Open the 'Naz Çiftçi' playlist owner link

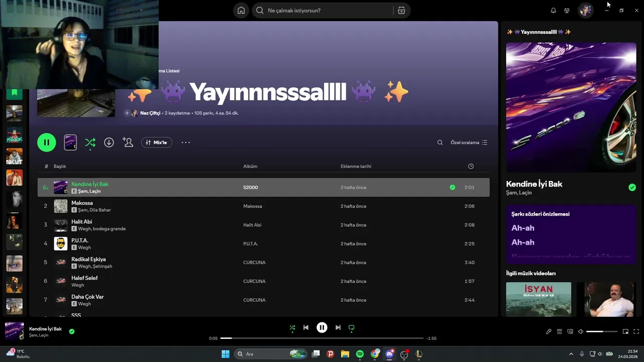150,113
